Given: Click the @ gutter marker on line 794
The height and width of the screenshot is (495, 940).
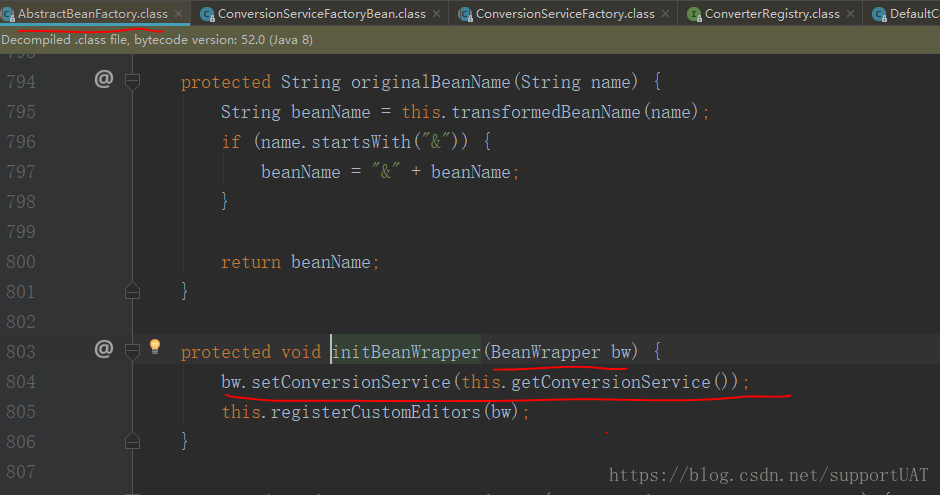Looking at the screenshot, I should pos(104,79).
